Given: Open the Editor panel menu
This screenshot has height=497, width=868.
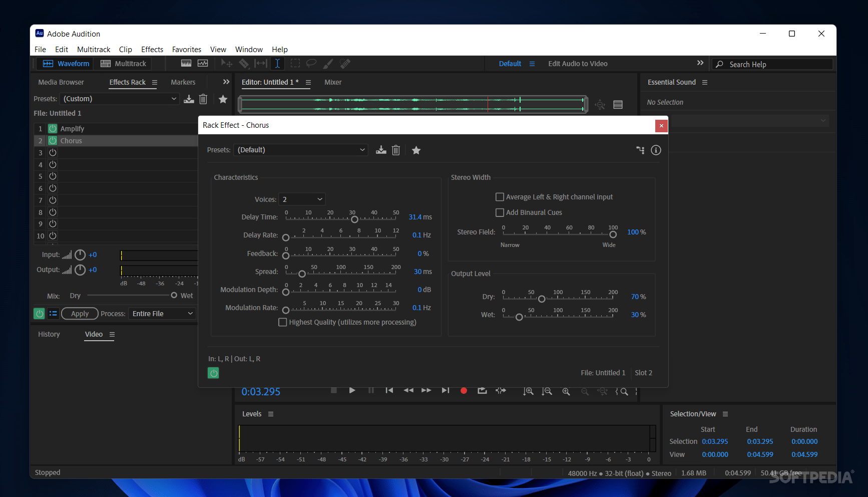Looking at the screenshot, I should (x=308, y=82).
